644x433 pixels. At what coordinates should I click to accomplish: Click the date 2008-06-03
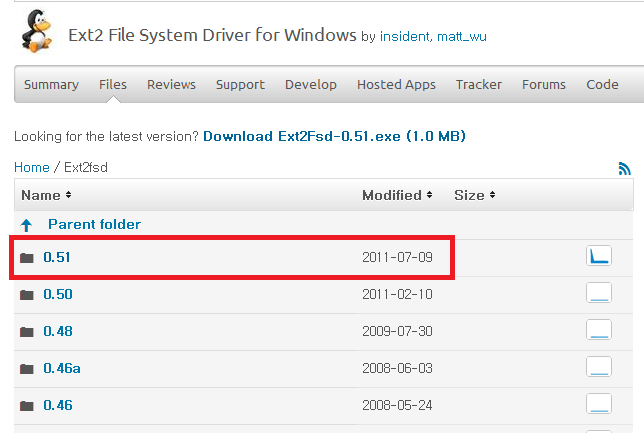pyautogui.click(x=397, y=369)
